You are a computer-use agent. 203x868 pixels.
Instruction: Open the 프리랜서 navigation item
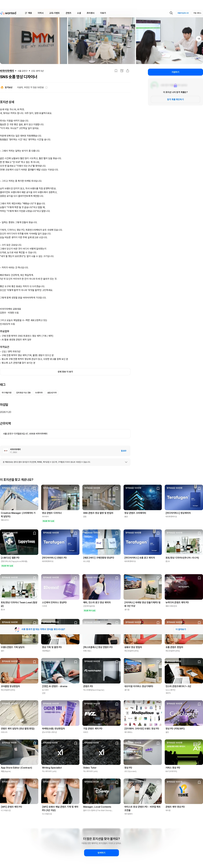(90, 13)
